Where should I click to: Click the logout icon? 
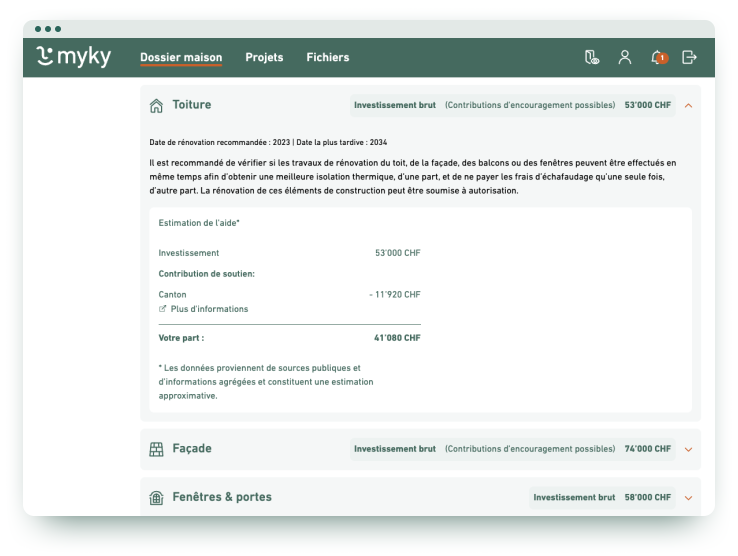tap(689, 57)
